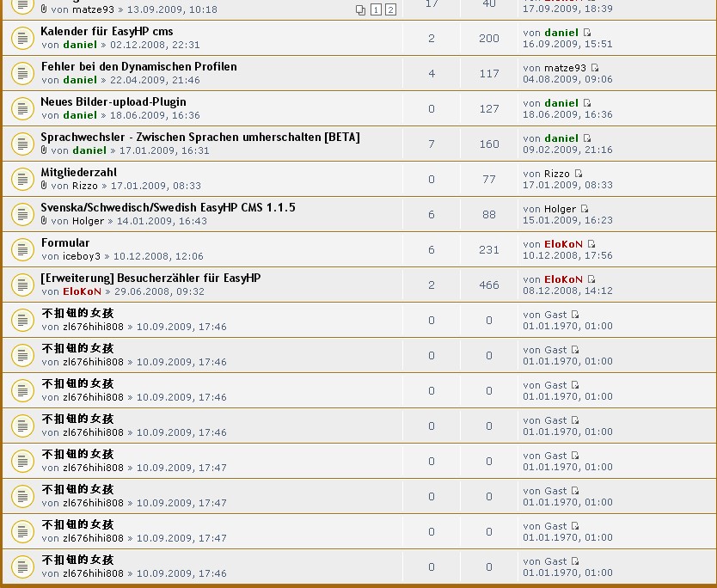717x588 pixels.
Task: Jump to latest post in Neues Bilder-upload-Plugin row
Action: point(587,103)
